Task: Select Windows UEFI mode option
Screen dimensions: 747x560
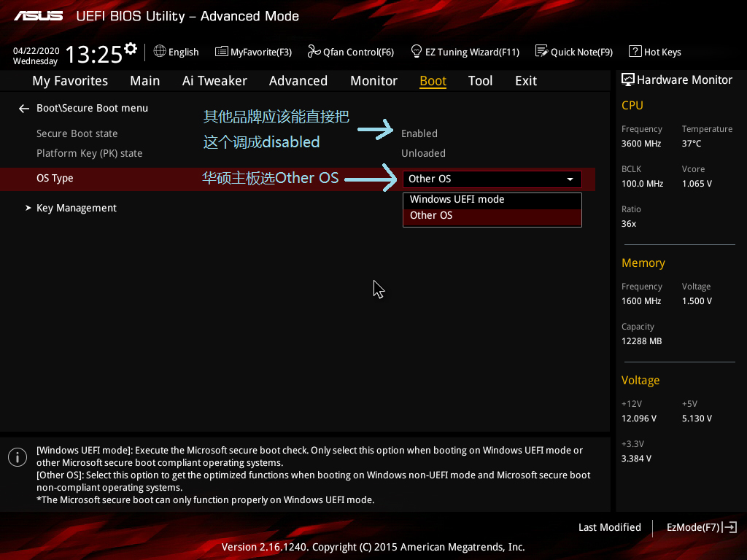Action: 492,200
